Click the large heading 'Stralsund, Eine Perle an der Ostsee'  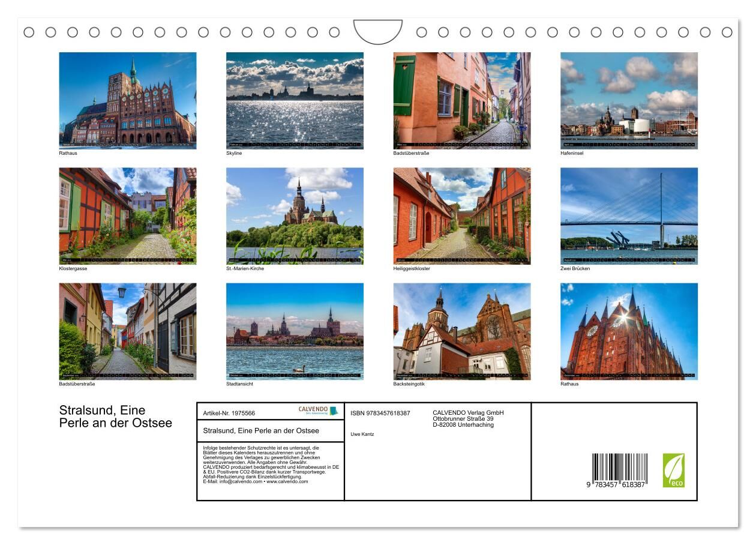115,417
